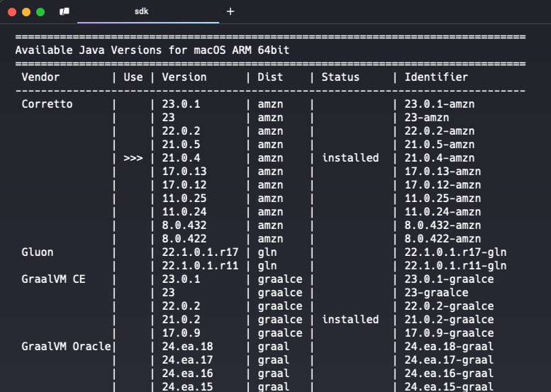
Task: Click the amzn dist in the 21.0.4 row
Action: click(x=270, y=157)
